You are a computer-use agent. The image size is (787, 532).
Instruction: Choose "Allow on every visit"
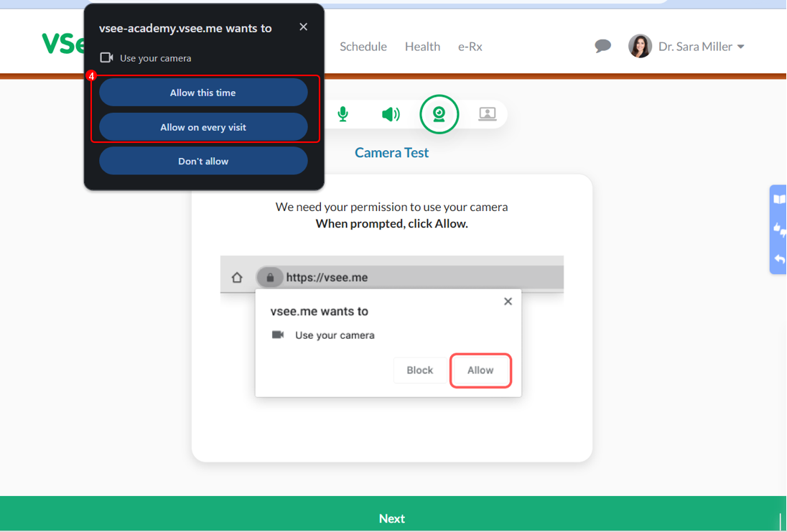coord(203,127)
